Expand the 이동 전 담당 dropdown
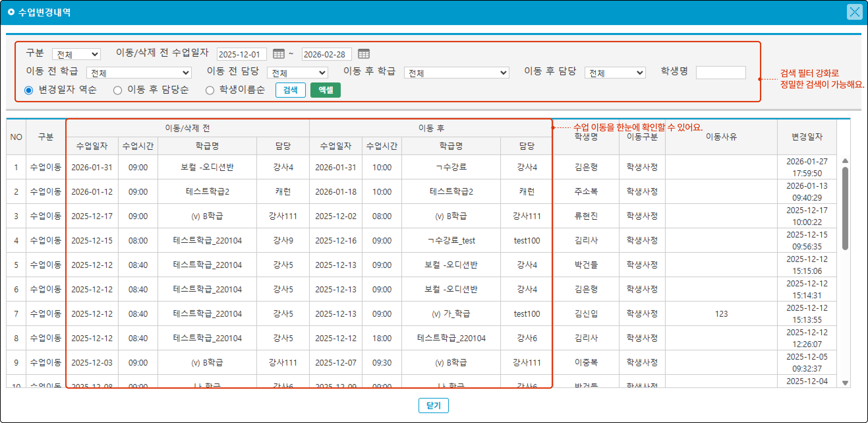The image size is (868, 423). click(x=297, y=73)
